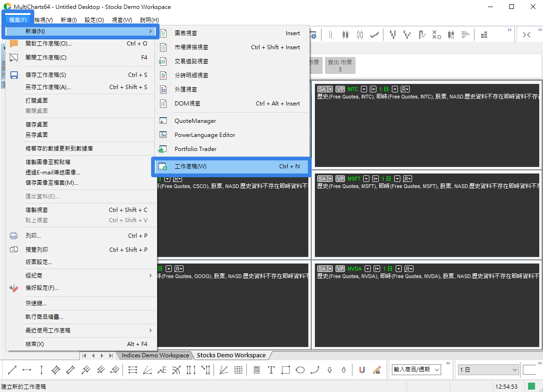Click the eraser with lock icon
543x392 pixels.
click(x=377, y=370)
